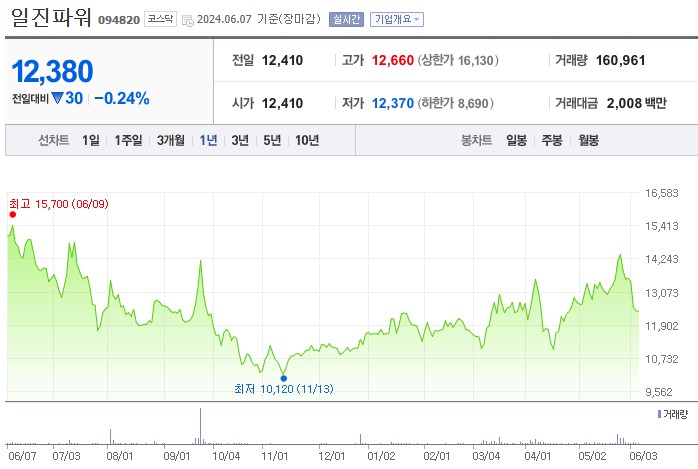Click the 시가 value 12,410

[x=282, y=103]
